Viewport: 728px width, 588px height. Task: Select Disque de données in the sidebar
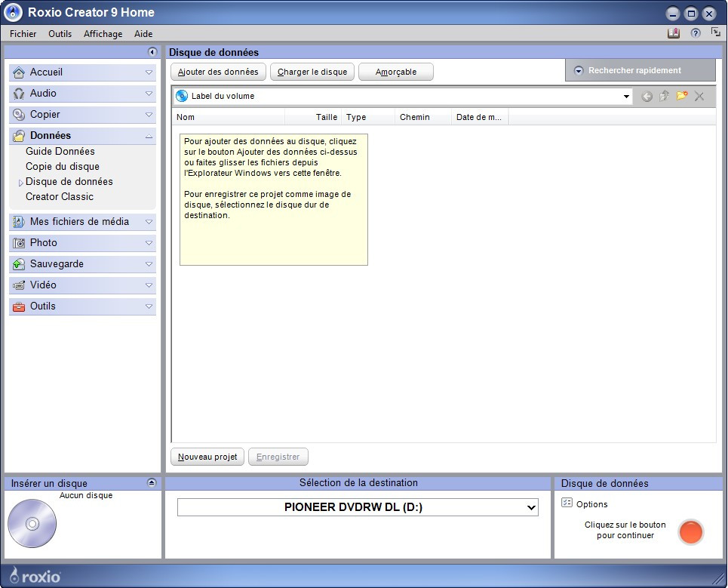69,182
